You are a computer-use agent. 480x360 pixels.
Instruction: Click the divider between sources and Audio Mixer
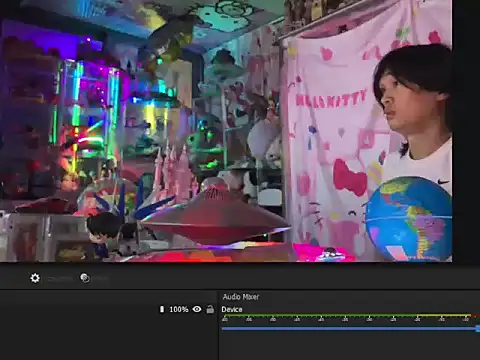click(x=219, y=325)
